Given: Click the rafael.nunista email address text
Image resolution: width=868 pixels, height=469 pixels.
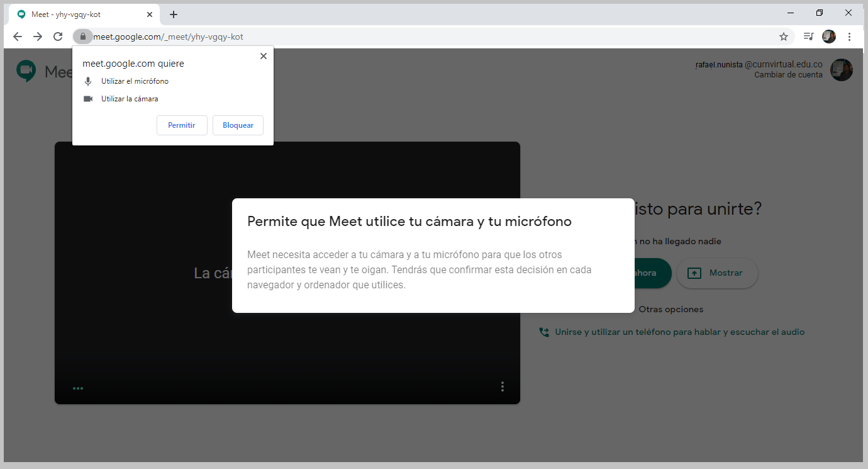Looking at the screenshot, I should (759, 65).
